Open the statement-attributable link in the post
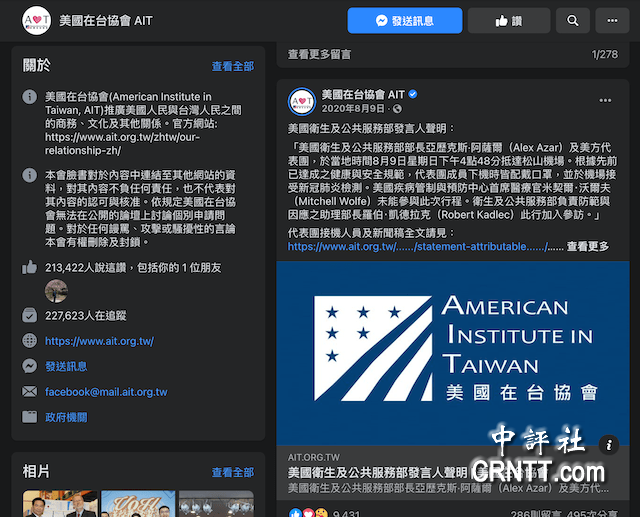Viewport: 640px width, 517px height. (x=418, y=246)
